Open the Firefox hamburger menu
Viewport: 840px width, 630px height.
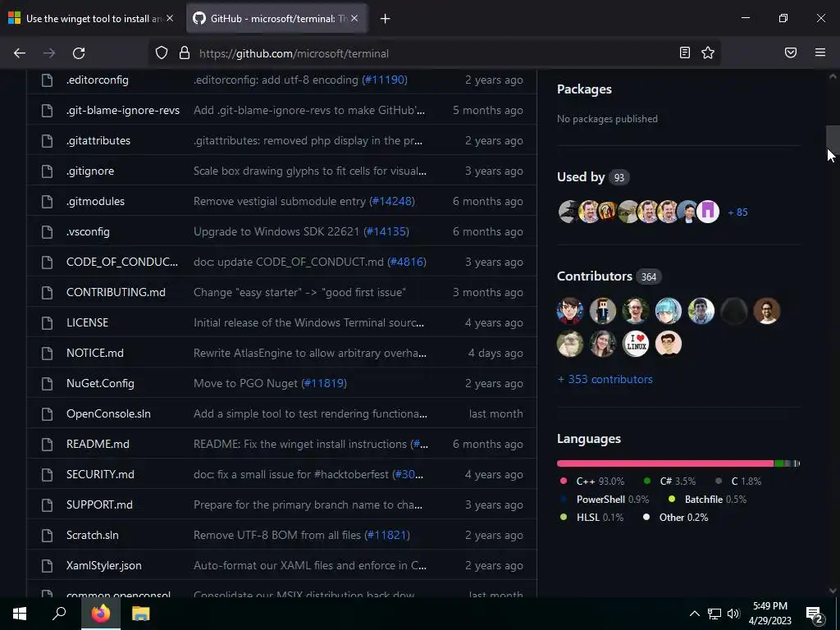(x=820, y=52)
